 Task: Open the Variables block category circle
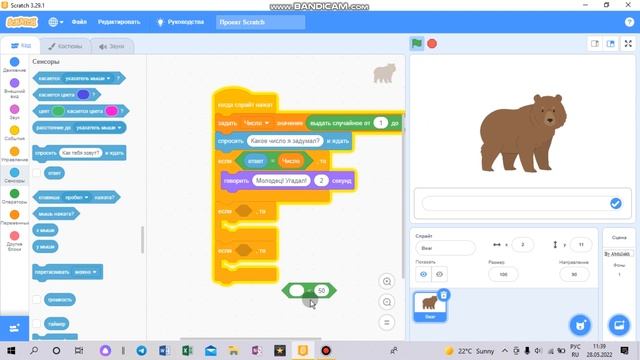point(14,215)
